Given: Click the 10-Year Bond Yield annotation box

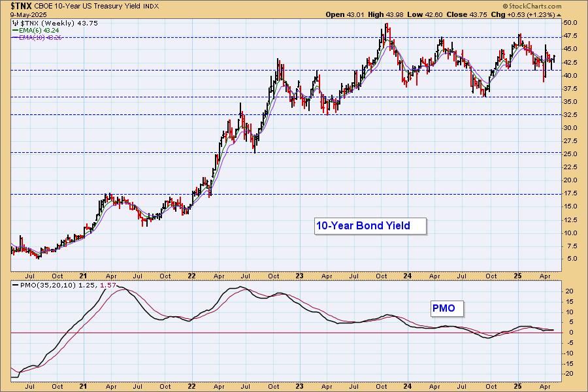Looking at the screenshot, I should click(x=370, y=226).
